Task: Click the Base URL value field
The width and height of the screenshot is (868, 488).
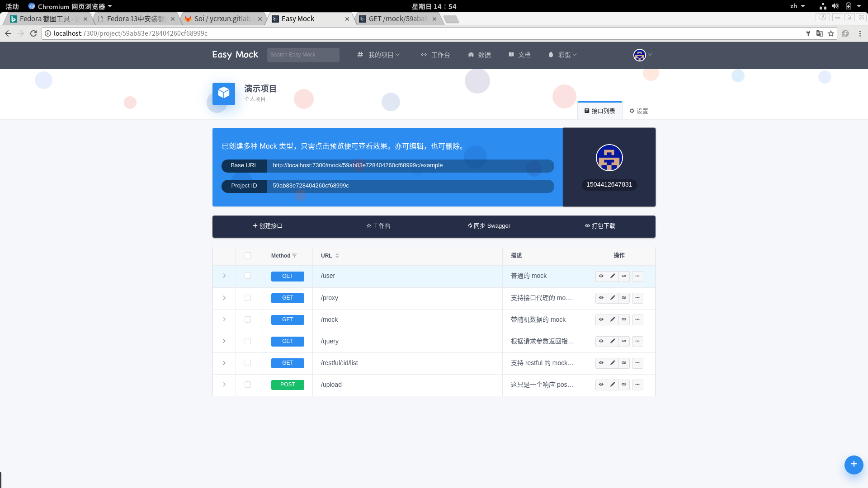Action: [410, 165]
